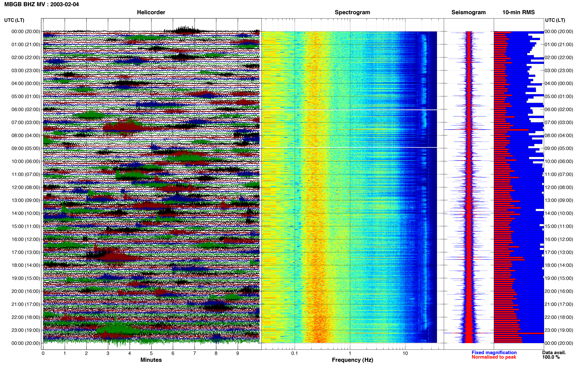Click left time label '03:00 (23:00)'
Screen dimensions: 588x368
(x=26, y=70)
